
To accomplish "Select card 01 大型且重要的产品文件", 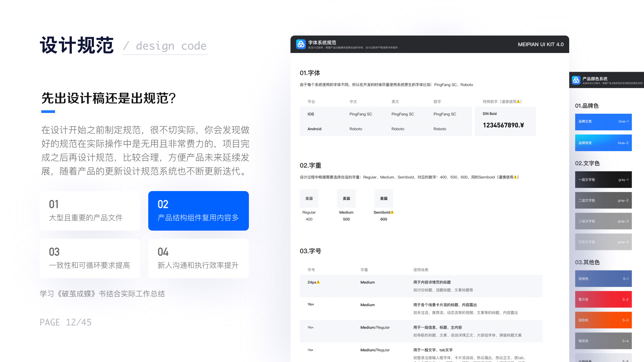I will click(90, 211).
